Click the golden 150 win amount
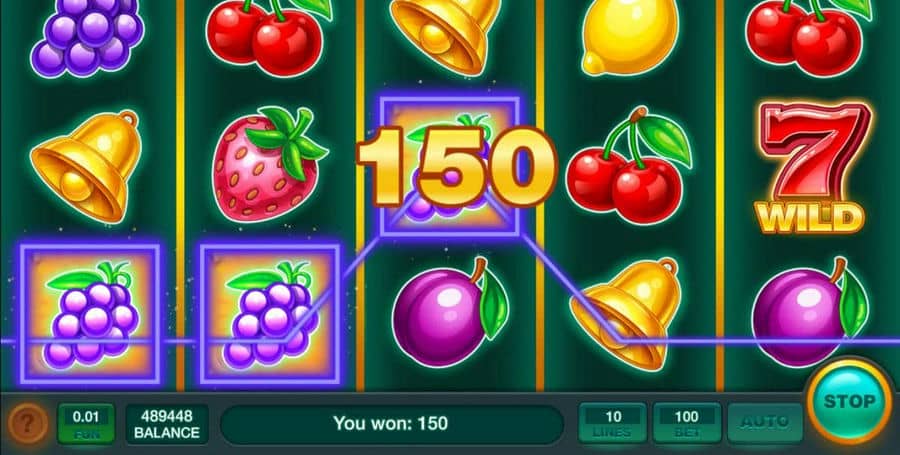 [x=457, y=166]
